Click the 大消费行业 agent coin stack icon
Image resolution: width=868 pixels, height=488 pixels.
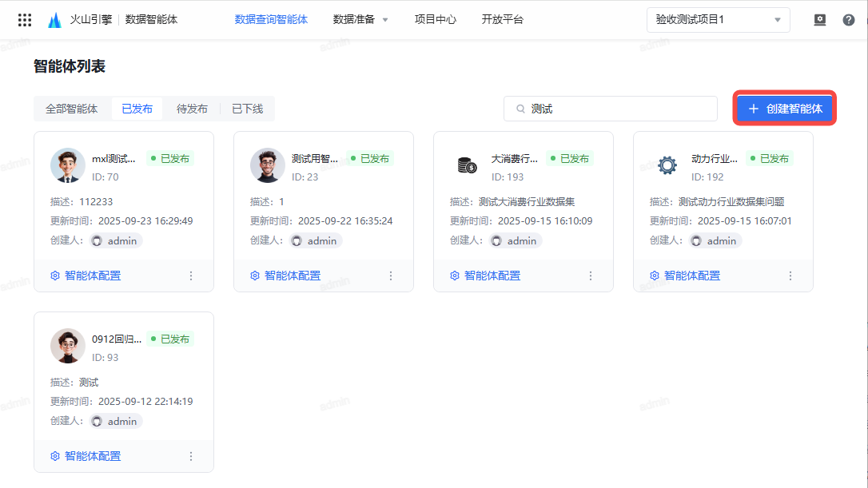point(467,165)
